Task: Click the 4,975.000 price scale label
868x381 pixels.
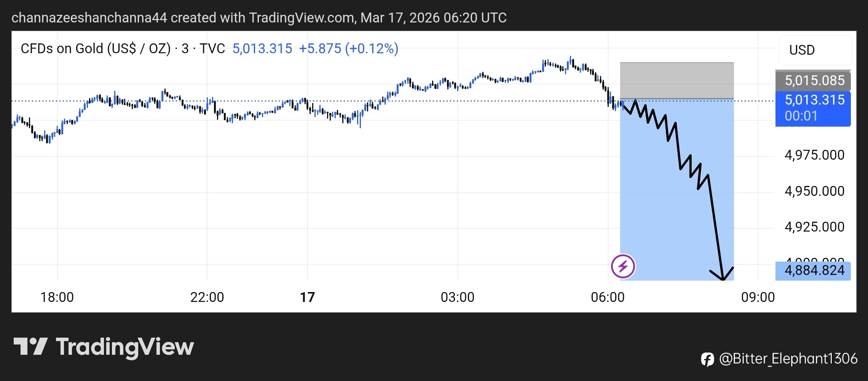Action: click(x=814, y=155)
